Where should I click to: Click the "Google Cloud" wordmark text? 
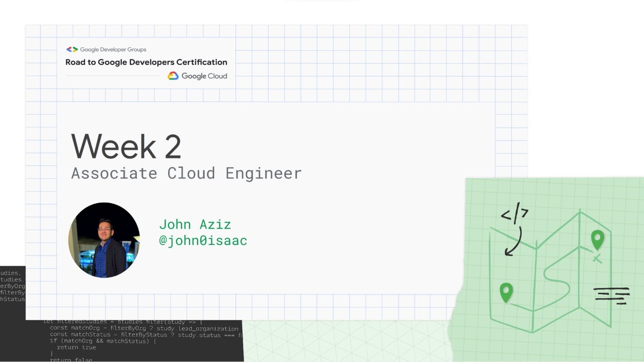204,76
